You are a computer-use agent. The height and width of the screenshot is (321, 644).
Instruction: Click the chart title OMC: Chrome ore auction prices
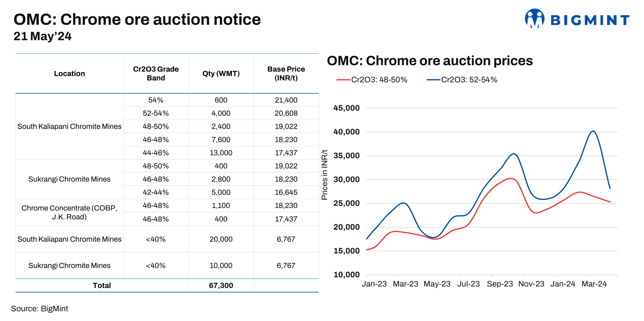tap(430, 61)
